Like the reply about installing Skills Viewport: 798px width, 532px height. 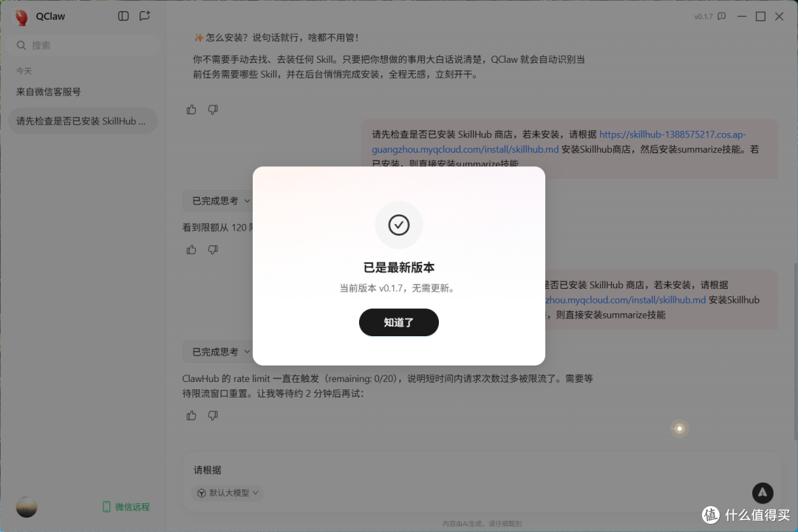[191, 109]
